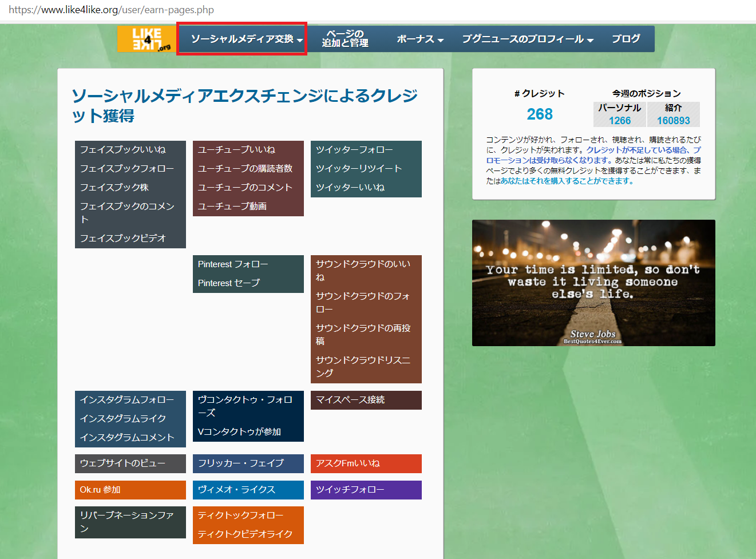Open the ボーナス dropdown menu

420,39
